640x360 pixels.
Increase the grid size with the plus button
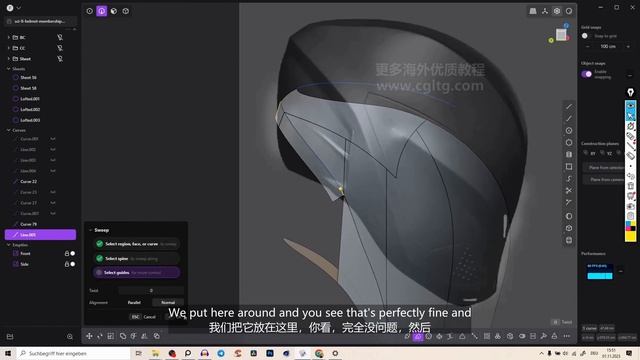pos(628,47)
